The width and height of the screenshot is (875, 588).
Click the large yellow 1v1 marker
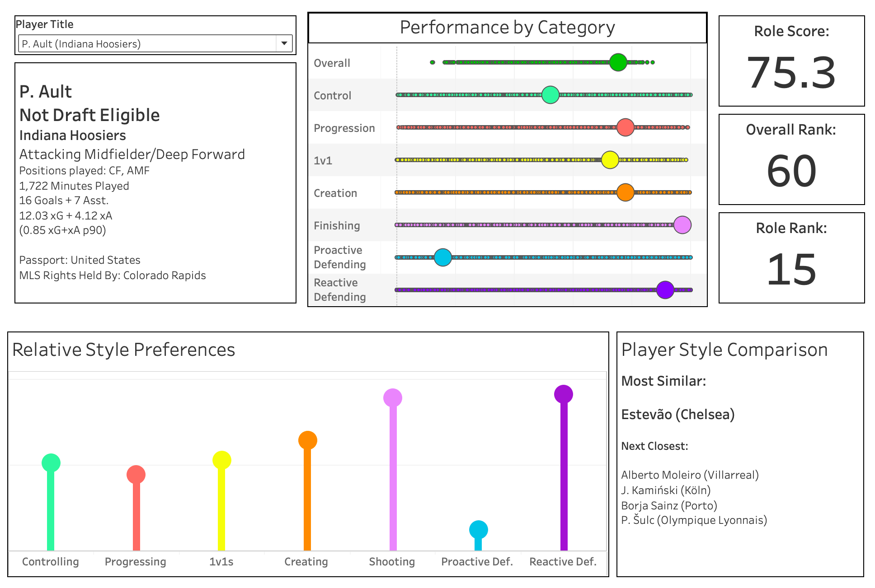coord(610,160)
